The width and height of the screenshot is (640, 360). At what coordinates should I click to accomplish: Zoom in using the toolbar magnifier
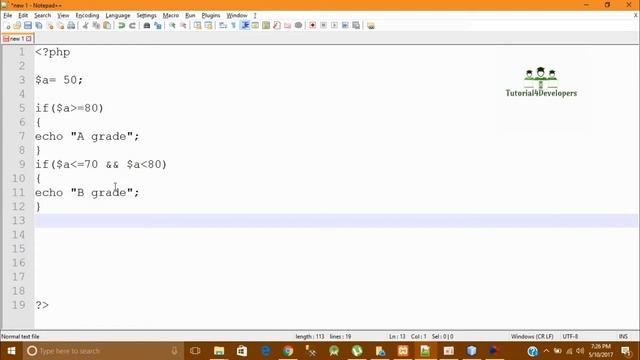(x=172, y=26)
